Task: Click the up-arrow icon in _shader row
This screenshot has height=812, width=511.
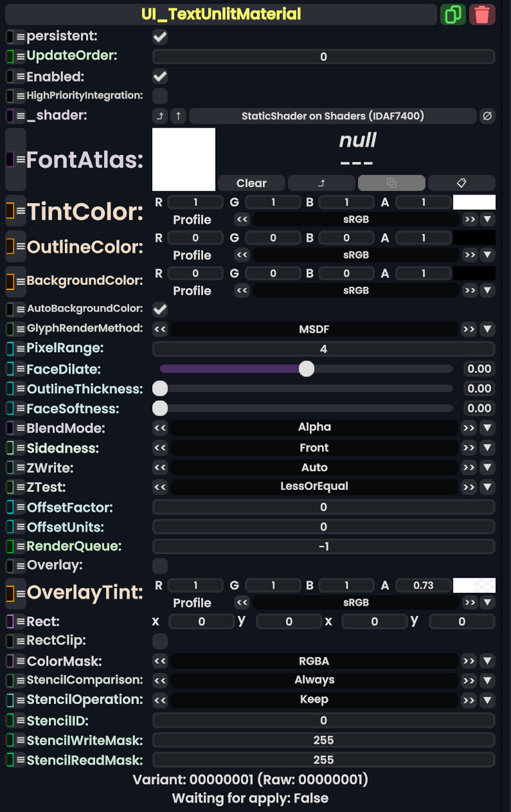Action: [178, 116]
